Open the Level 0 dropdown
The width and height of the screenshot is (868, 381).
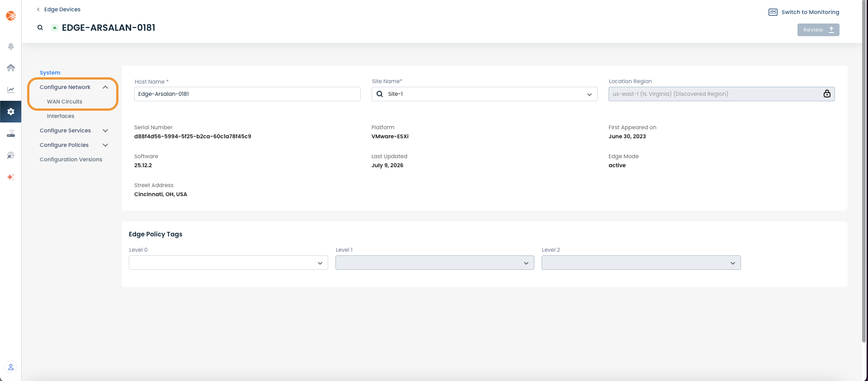(x=228, y=263)
